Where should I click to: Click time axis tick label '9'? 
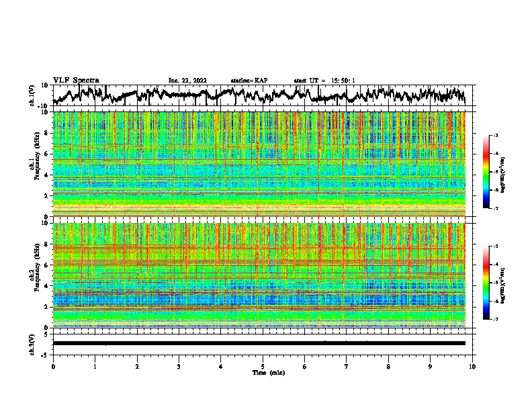click(430, 367)
